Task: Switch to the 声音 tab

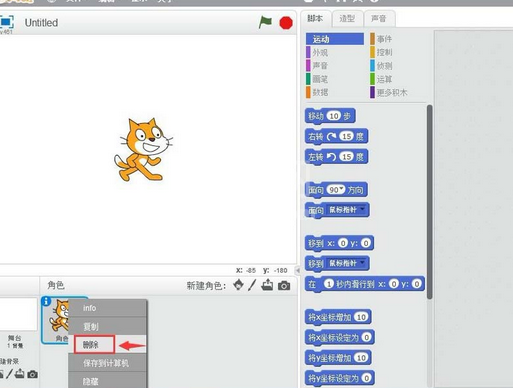Action: tap(379, 18)
